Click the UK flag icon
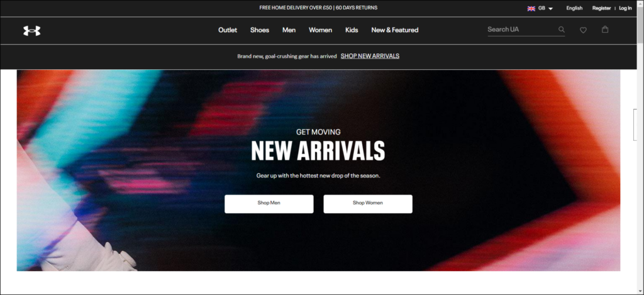644x295 pixels. (x=531, y=8)
